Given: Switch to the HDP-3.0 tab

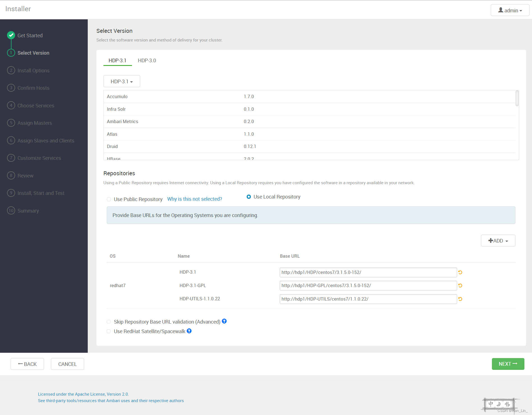Looking at the screenshot, I should point(147,61).
